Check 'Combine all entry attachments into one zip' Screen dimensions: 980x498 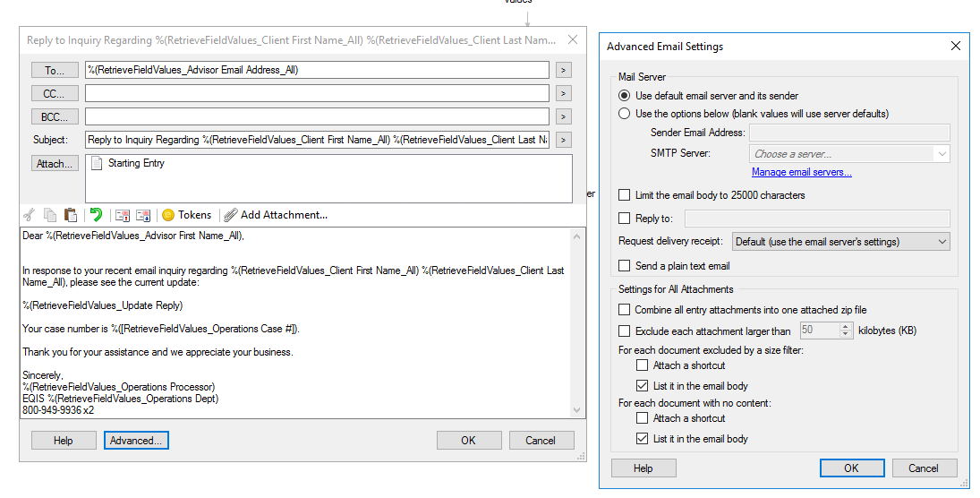click(625, 310)
